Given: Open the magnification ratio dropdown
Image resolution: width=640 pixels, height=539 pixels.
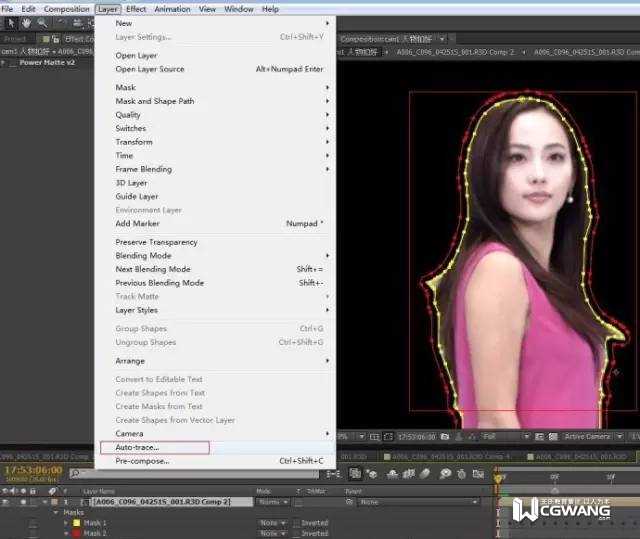Looking at the screenshot, I should (351, 437).
